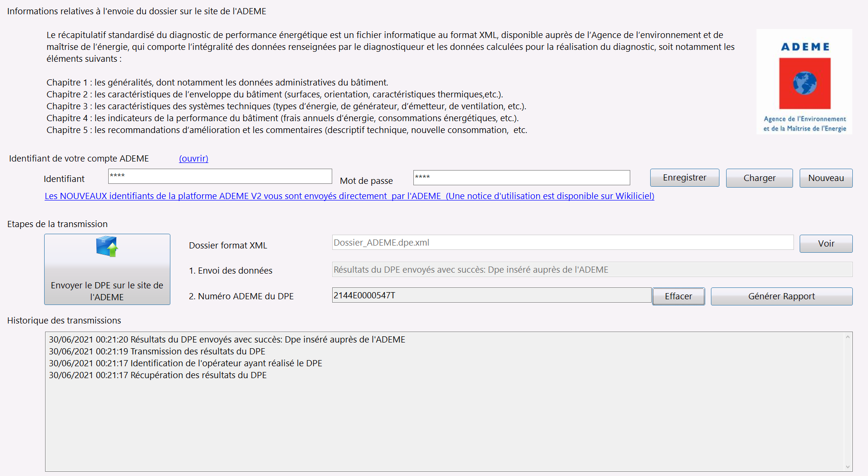Click the 2. Numéro ADEME du DPE label
Image resolution: width=868 pixels, height=476 pixels.
click(x=241, y=296)
